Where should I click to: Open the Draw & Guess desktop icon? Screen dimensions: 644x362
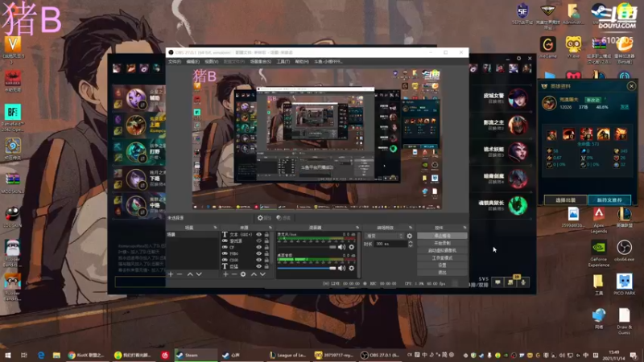625,321
